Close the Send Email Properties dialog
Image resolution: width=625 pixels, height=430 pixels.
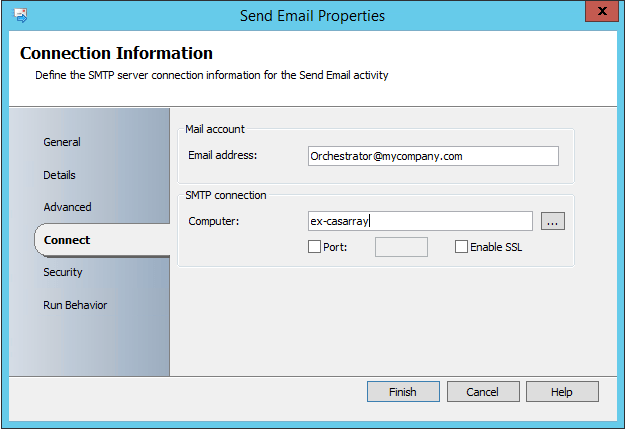600,13
